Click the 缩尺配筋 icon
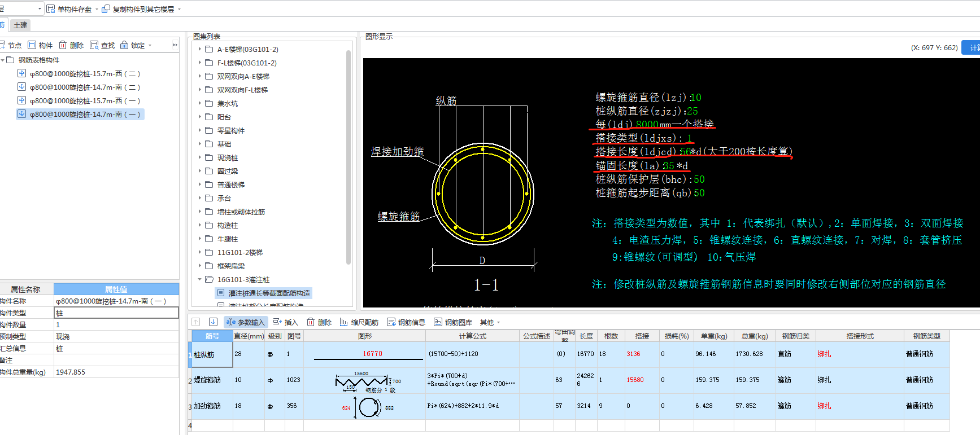This screenshot has width=980, height=435. (343, 322)
